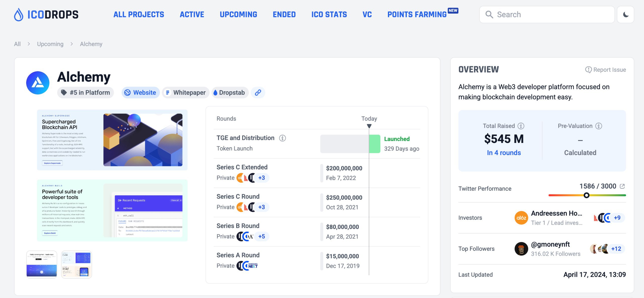Click info icon beside Total Raised
Screen dimensions: 644x298
click(521, 126)
